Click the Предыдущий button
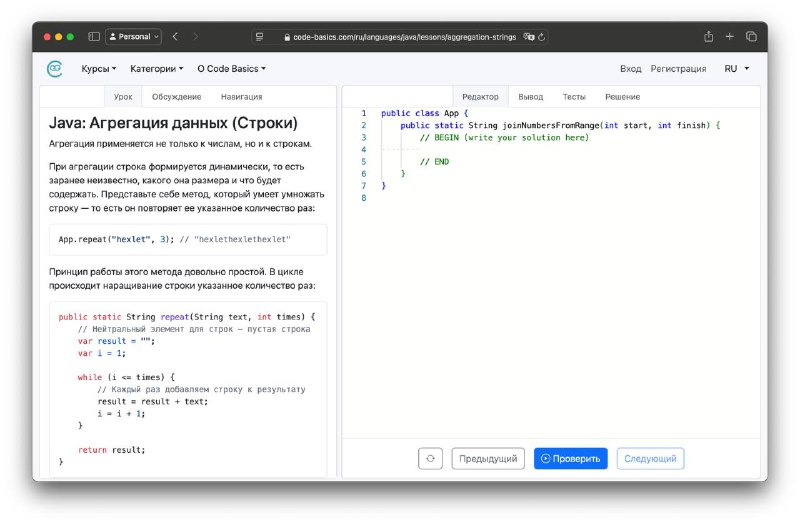This screenshot has width=800, height=524. point(488,458)
